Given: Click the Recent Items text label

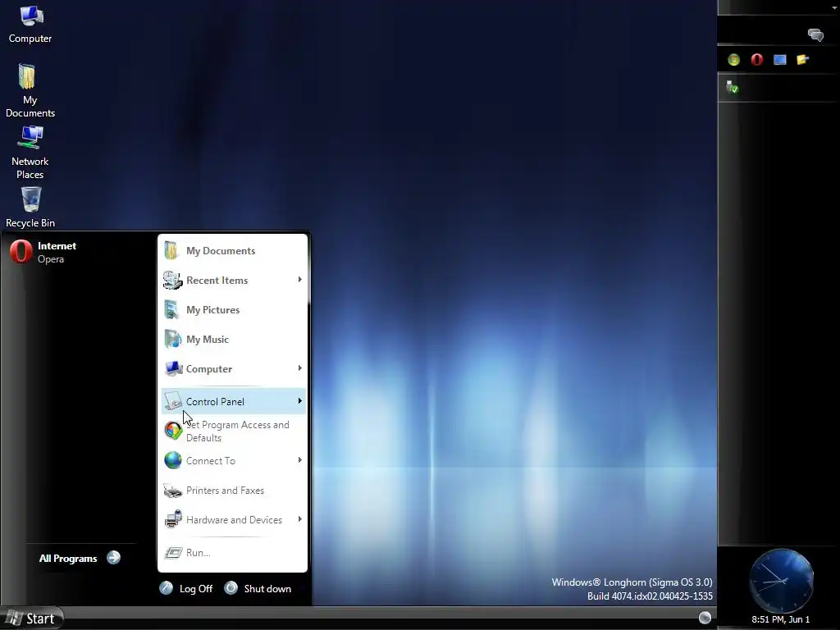Looking at the screenshot, I should [217, 281].
